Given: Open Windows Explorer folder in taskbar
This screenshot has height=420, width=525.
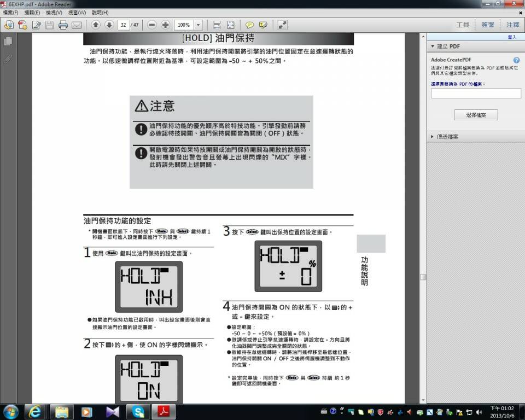Looking at the screenshot, I should click(x=62, y=412).
